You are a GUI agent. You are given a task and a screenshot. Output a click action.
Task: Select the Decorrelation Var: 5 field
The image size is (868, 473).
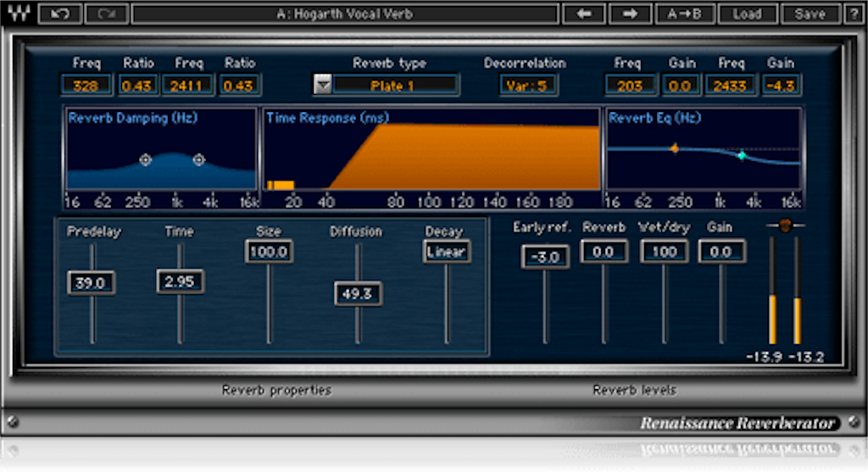click(527, 86)
